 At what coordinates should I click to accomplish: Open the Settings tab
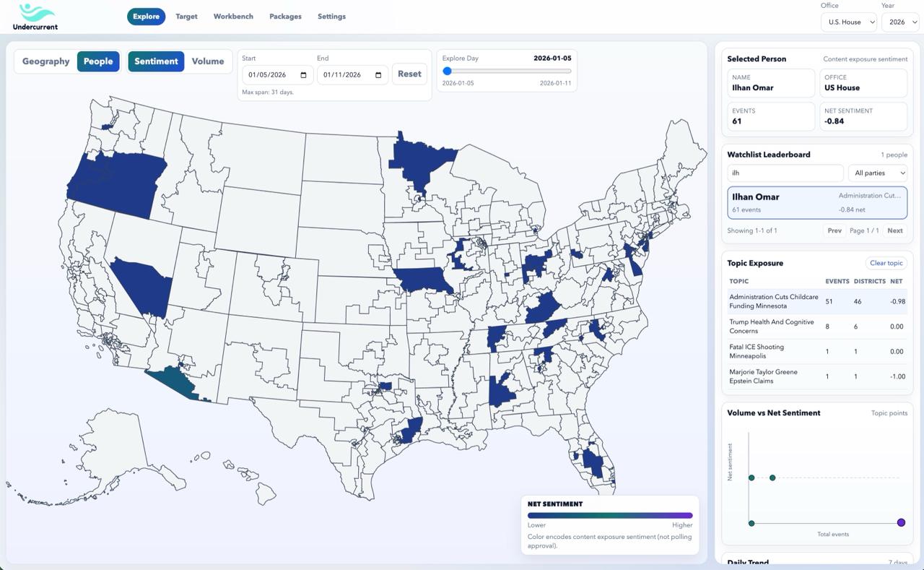tap(331, 16)
